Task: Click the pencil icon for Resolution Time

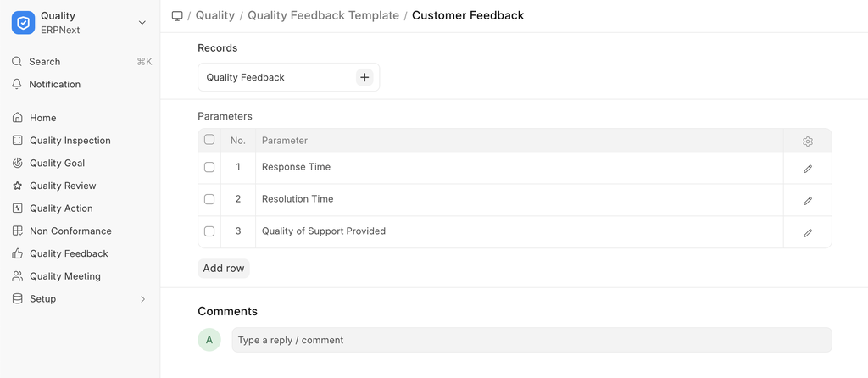Action: click(808, 201)
